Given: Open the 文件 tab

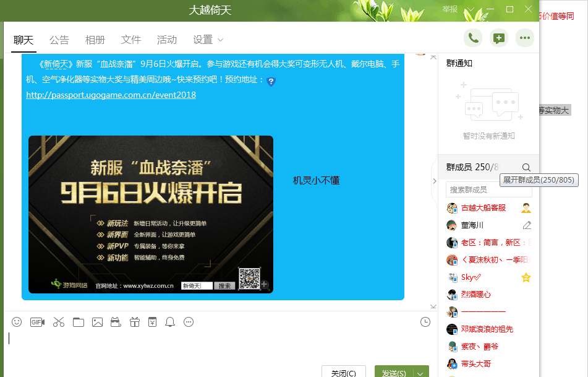Looking at the screenshot, I should [131, 40].
